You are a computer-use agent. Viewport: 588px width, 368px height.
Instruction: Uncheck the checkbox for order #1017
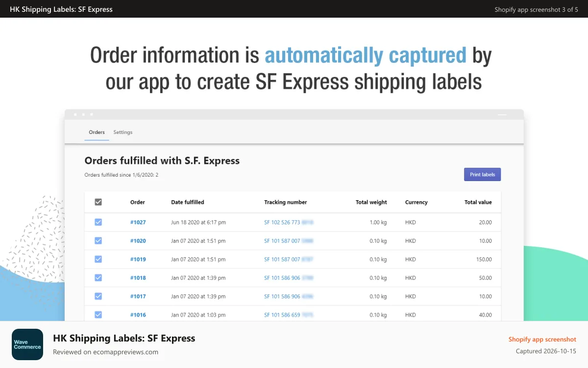(x=98, y=296)
